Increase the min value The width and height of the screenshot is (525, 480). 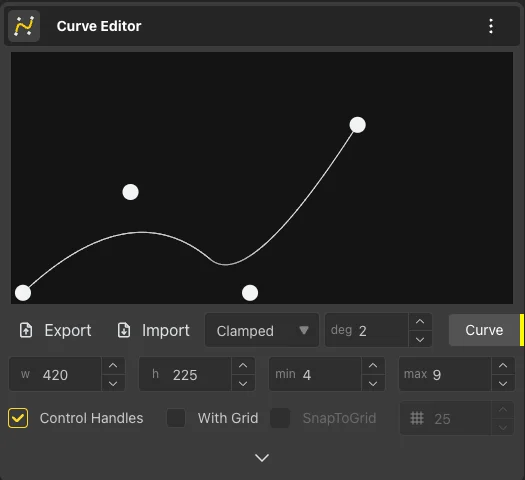(x=373, y=366)
